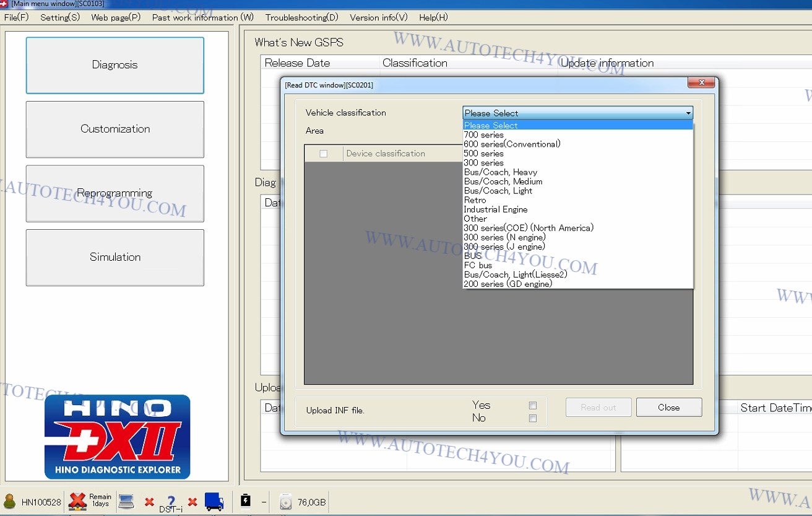This screenshot has width=812, height=516.
Task: Select 700 series from the vehicle list
Action: 484,135
